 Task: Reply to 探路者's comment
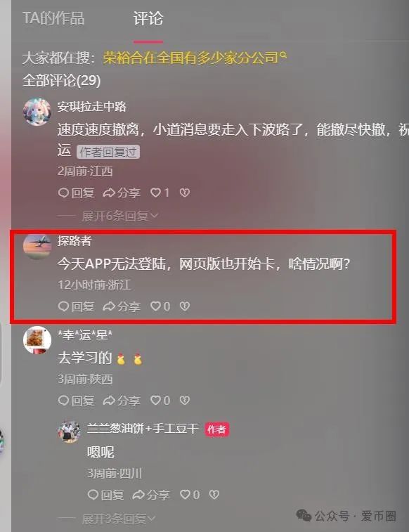[77, 306]
